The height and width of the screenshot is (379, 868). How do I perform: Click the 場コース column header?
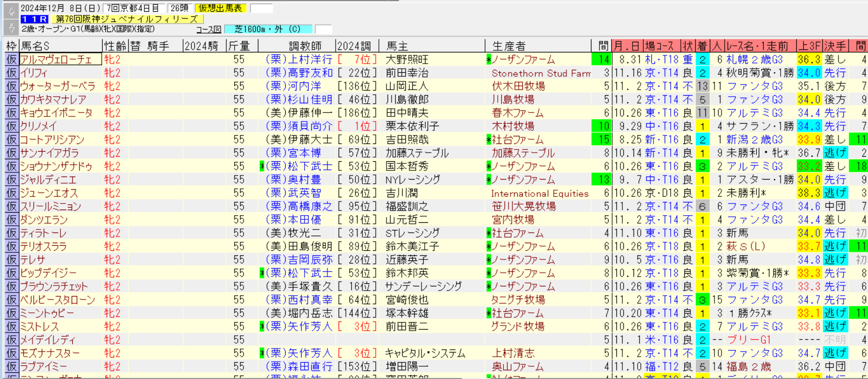pos(662,46)
